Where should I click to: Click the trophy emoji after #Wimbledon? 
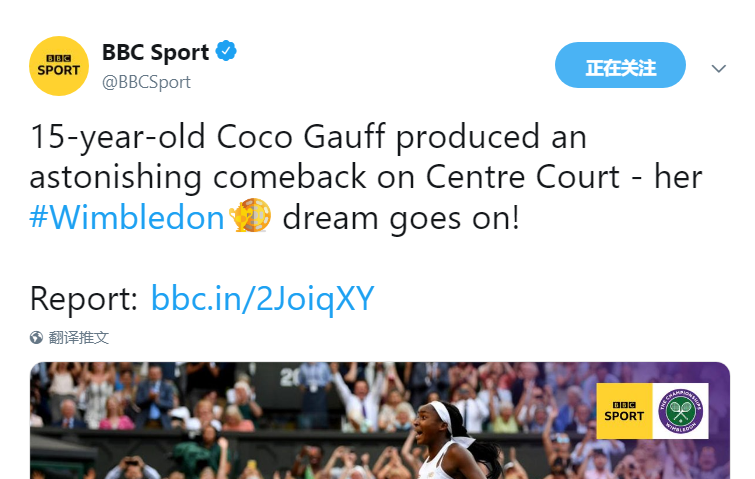250,217
